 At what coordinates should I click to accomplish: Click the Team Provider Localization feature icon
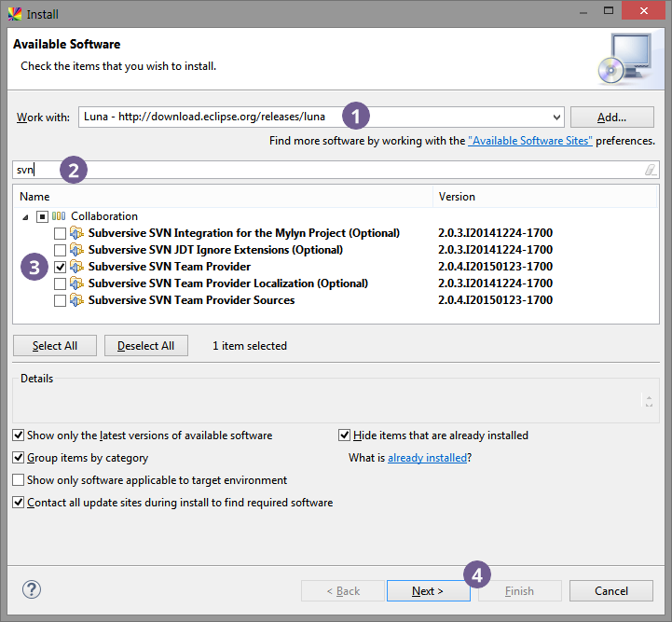(78, 283)
